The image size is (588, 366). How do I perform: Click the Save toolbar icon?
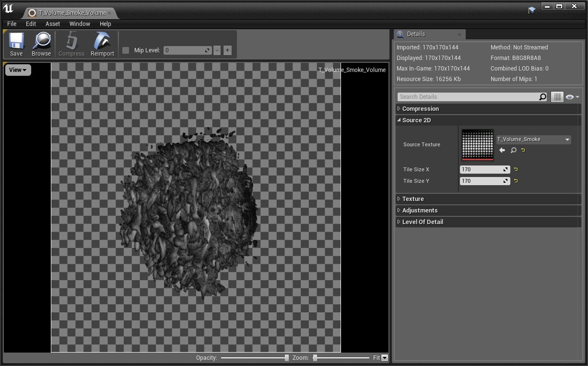16,44
